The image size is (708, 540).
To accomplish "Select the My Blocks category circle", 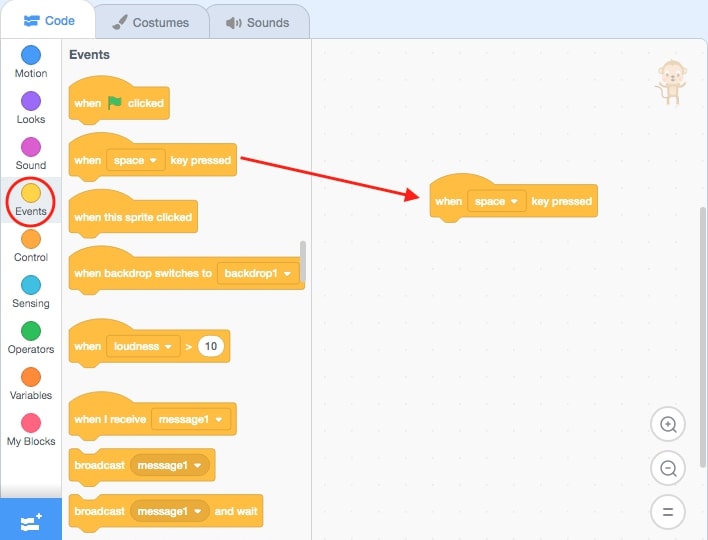I will coord(31,424).
